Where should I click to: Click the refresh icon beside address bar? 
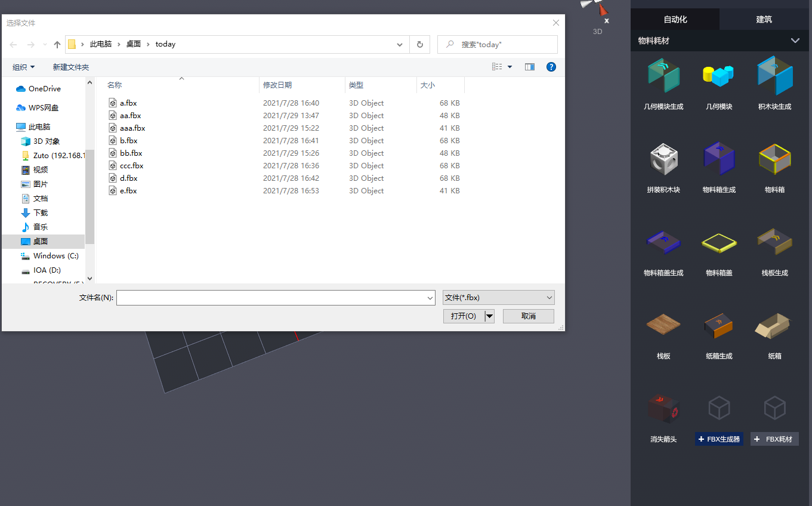(x=420, y=44)
